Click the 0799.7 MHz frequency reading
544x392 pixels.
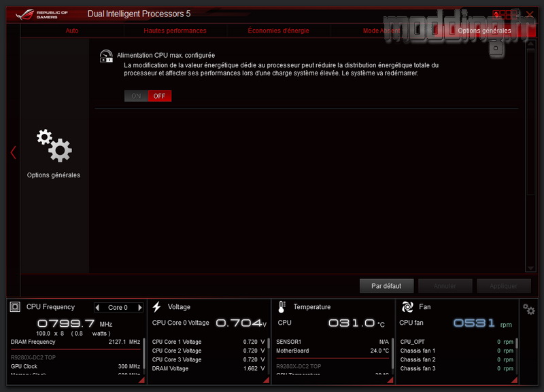click(75, 323)
